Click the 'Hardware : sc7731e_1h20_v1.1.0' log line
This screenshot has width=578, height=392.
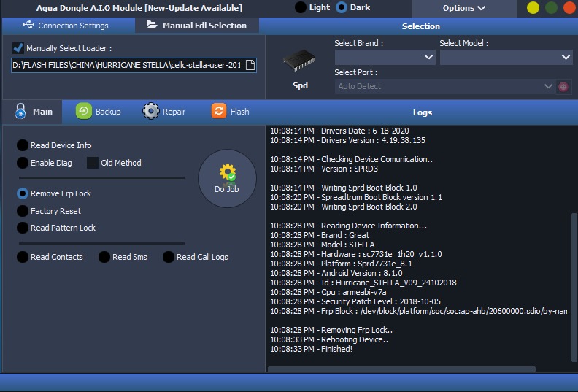pos(356,254)
